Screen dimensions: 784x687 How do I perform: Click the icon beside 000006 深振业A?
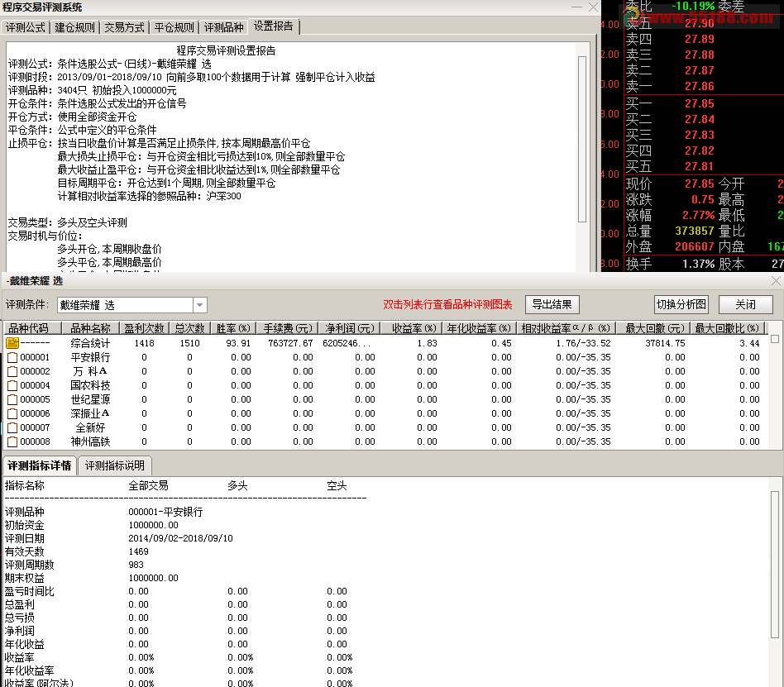[12, 413]
